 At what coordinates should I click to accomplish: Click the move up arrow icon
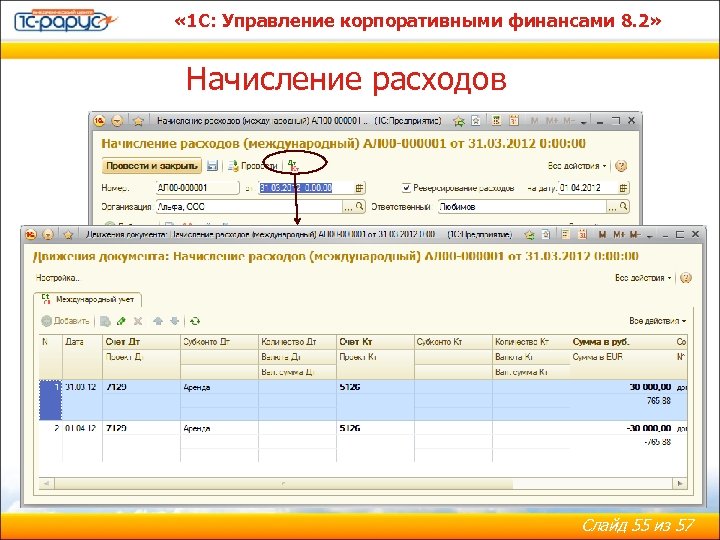point(158,321)
